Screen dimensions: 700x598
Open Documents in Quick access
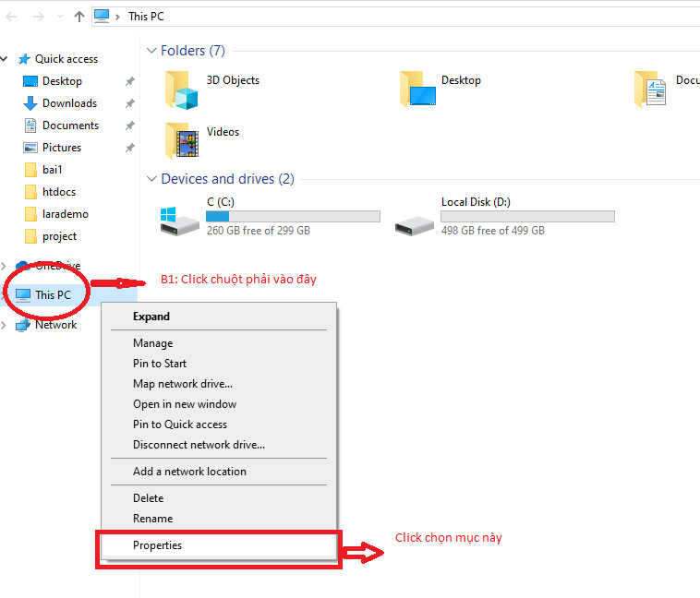(70, 126)
